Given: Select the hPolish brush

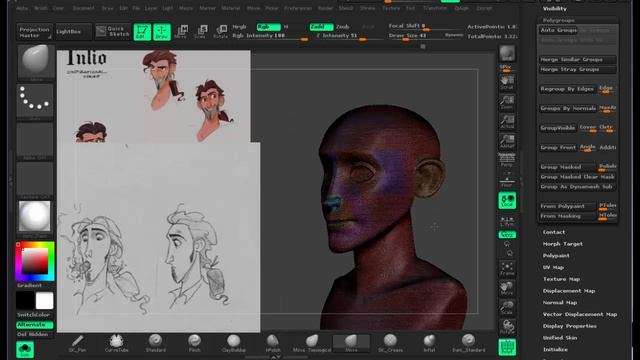Looking at the screenshot, I should (273, 343).
